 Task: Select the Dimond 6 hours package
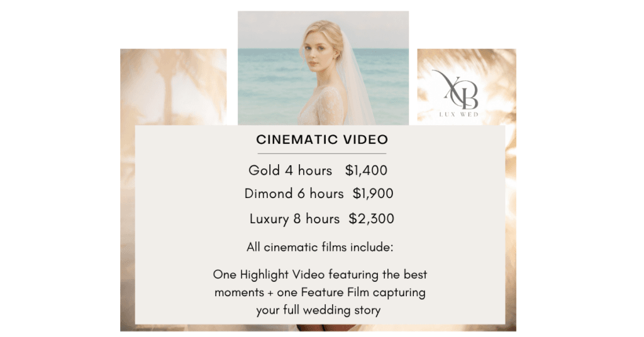tap(294, 193)
